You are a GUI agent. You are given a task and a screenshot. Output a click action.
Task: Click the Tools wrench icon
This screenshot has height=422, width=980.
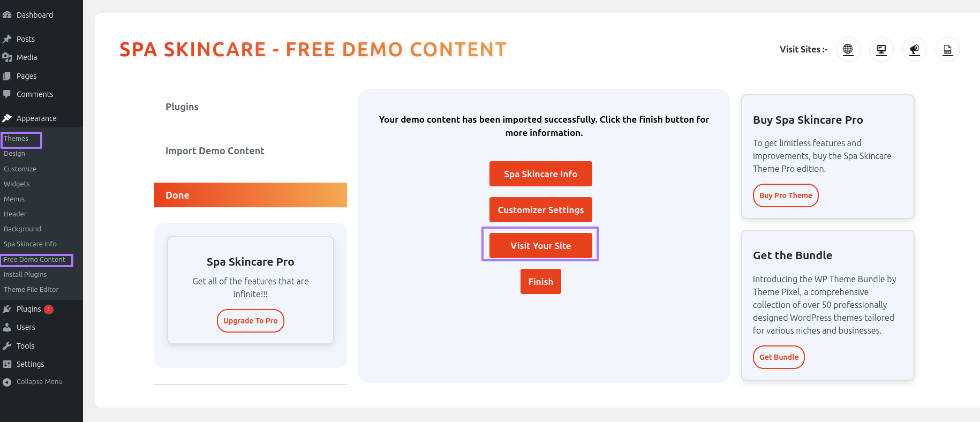[x=7, y=346]
